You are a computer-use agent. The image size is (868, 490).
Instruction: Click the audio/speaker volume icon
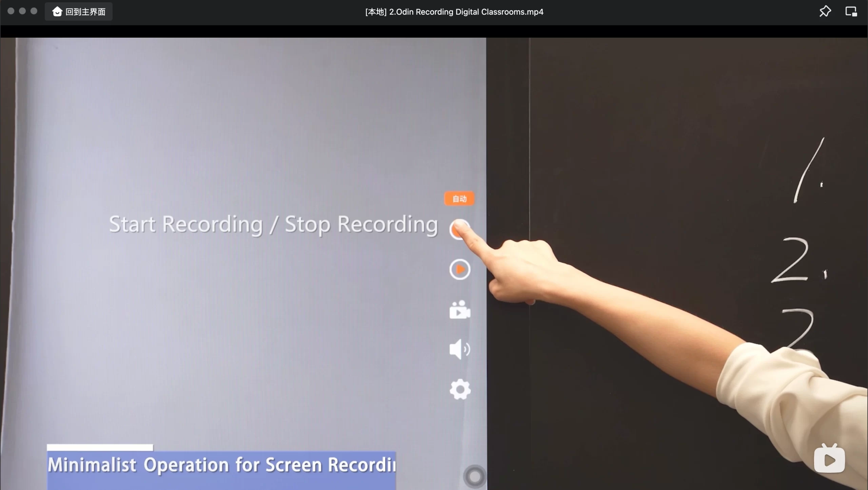459,349
